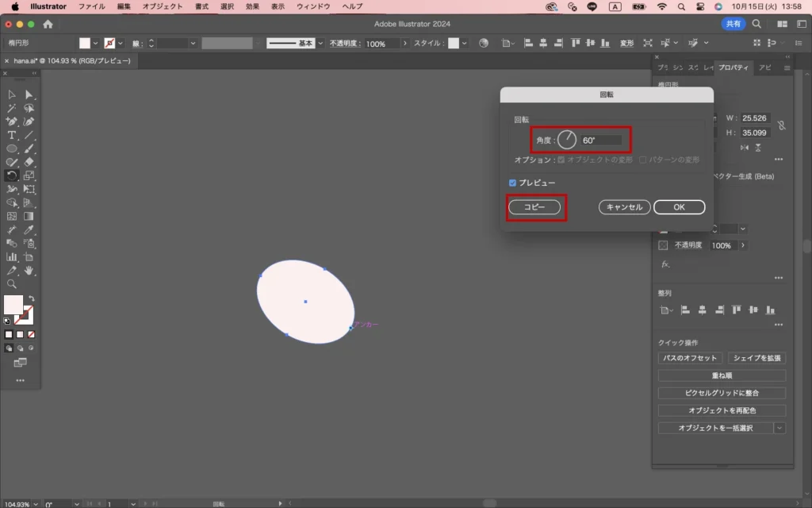Toggle the パターンの変形 checkbox
Image resolution: width=812 pixels, height=508 pixels.
click(x=643, y=160)
